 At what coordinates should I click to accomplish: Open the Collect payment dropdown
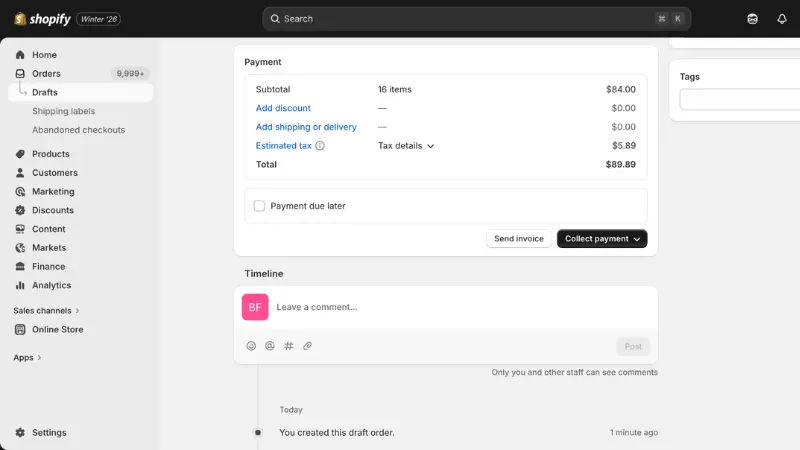tap(602, 239)
